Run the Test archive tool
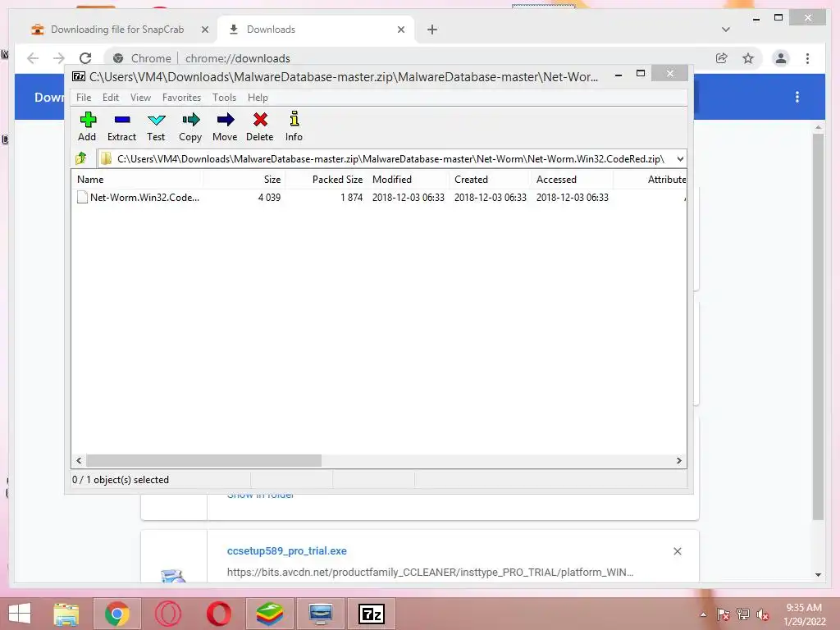The height and width of the screenshot is (630, 840). [156, 126]
